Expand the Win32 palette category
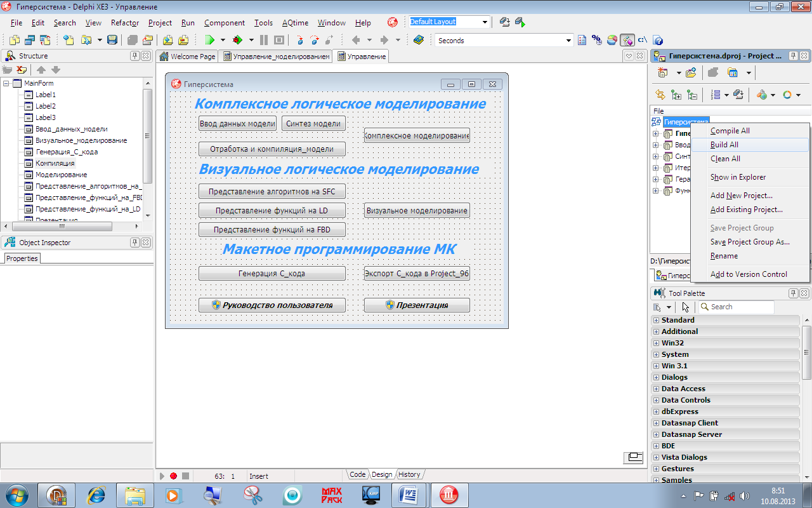Screen dimensions: 812x508 (x=657, y=343)
